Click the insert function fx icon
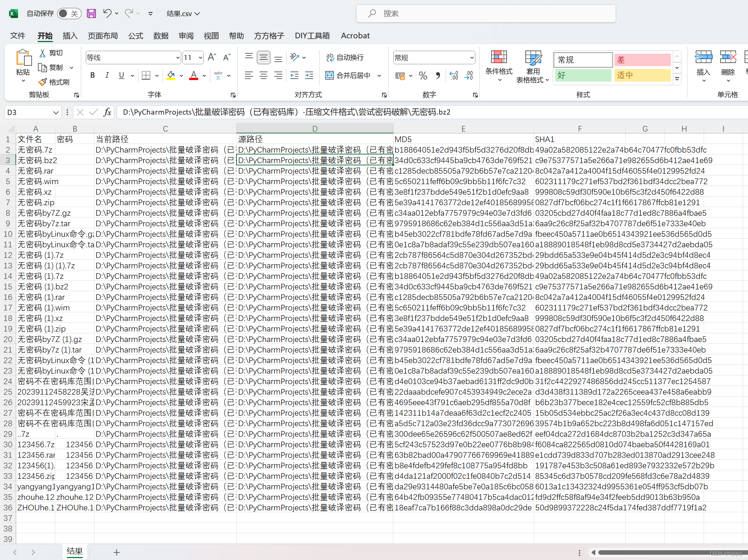 pos(108,112)
